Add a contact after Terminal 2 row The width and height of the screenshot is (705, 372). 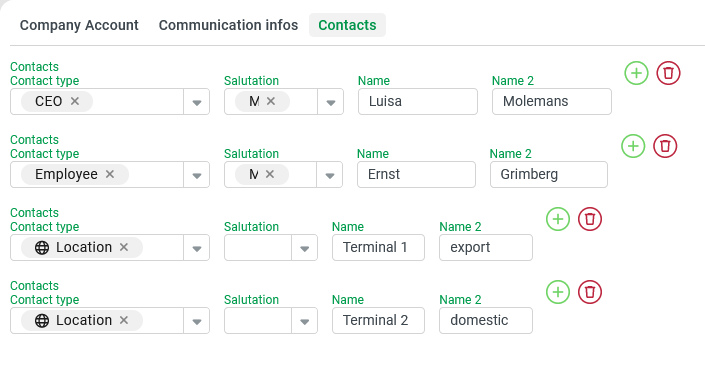[x=558, y=292]
